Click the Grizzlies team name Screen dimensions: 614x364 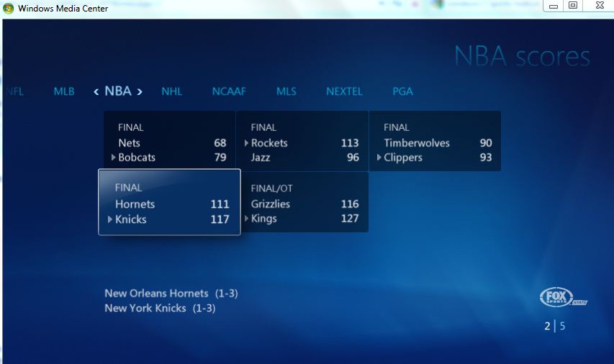coord(271,204)
